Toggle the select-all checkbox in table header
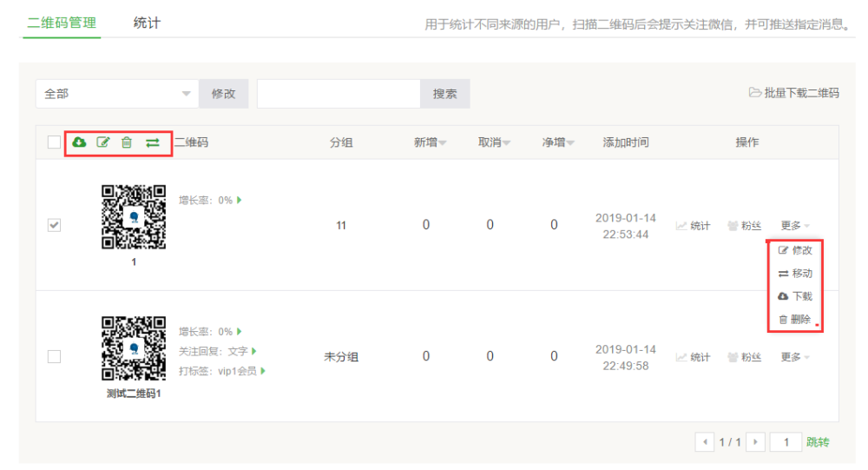Screen dimensions: 868x470 coord(54,142)
